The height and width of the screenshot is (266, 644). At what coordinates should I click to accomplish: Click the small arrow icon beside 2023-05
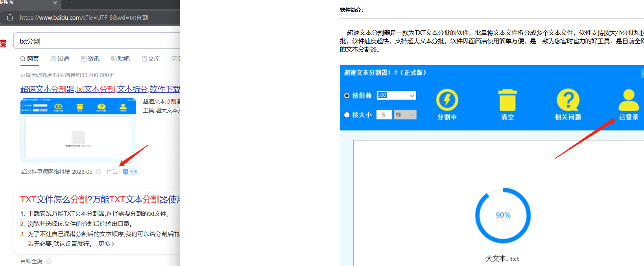(x=99, y=172)
